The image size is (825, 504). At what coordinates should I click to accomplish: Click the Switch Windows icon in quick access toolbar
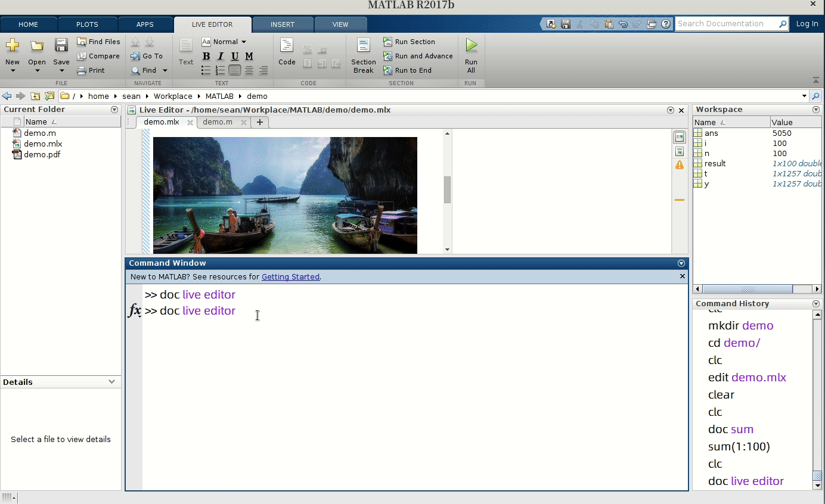[x=652, y=24]
